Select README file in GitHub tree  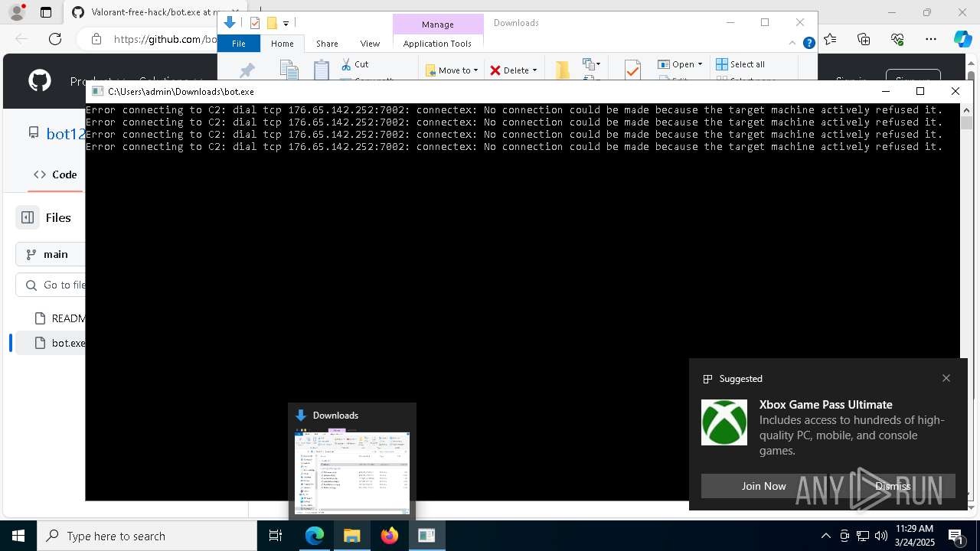[x=60, y=318]
